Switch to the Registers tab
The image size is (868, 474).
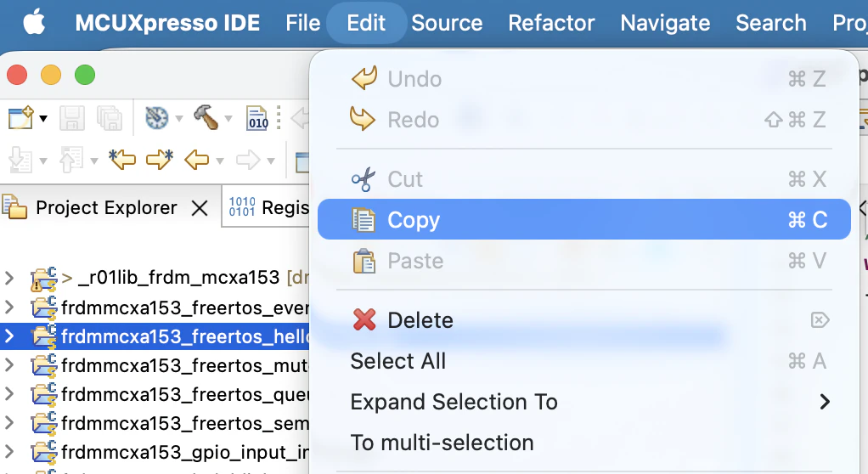(285, 207)
